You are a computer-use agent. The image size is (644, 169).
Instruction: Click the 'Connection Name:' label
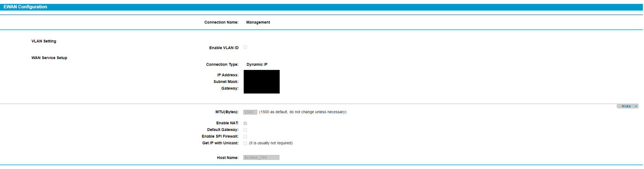(221, 22)
